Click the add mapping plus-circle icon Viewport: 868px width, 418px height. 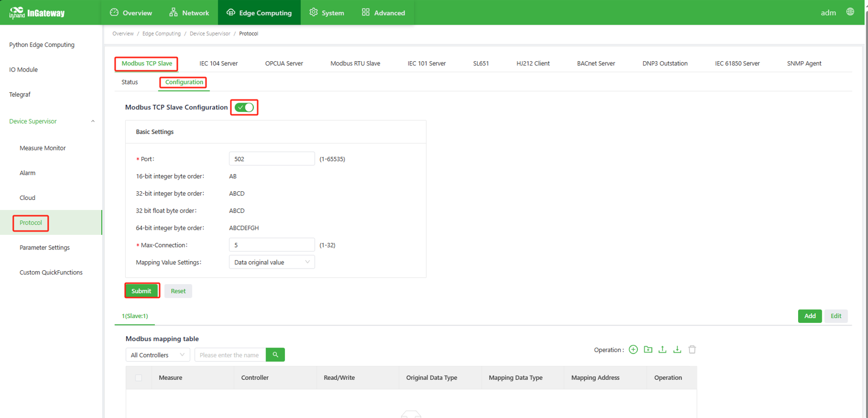[633, 350]
